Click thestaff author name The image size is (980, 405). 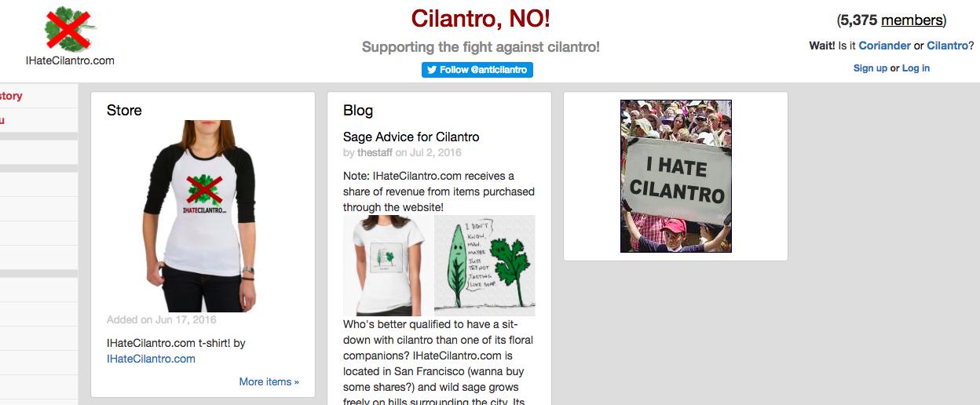(375, 152)
